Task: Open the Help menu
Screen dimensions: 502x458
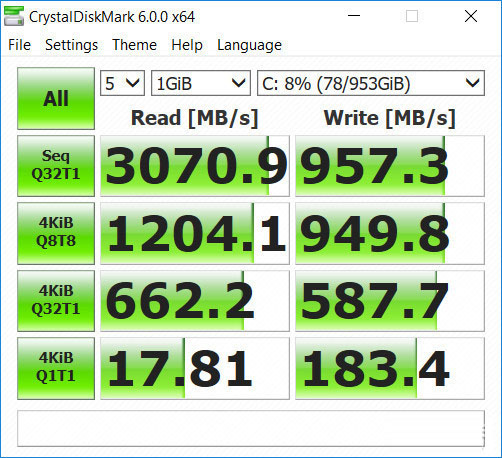Action: (187, 45)
